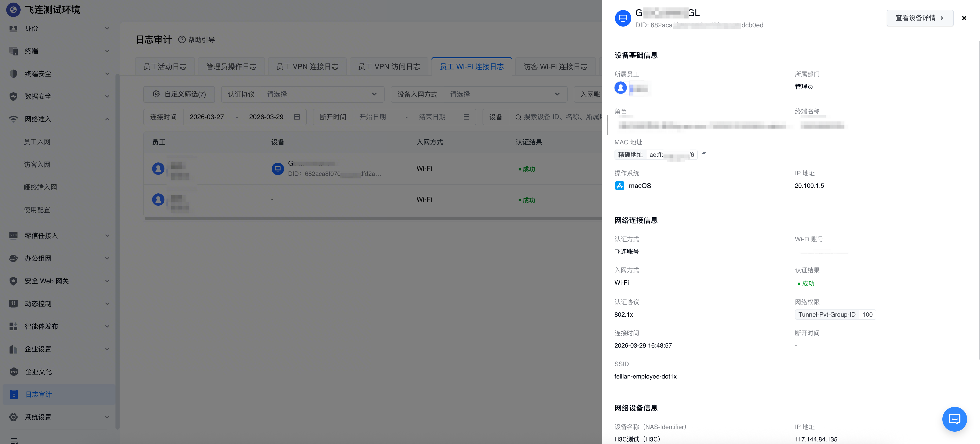This screenshot has height=444, width=980.
Task: Copy the MAC address with copy icon
Action: [704, 155]
